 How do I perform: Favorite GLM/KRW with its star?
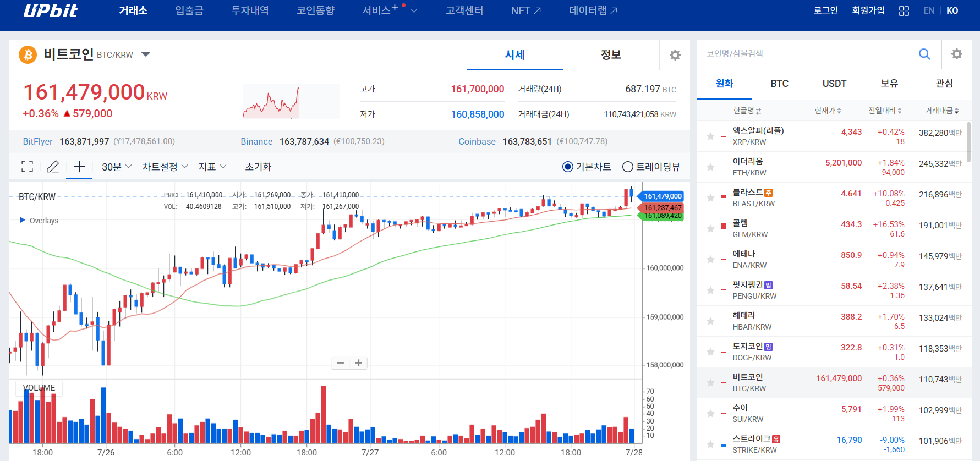710,229
